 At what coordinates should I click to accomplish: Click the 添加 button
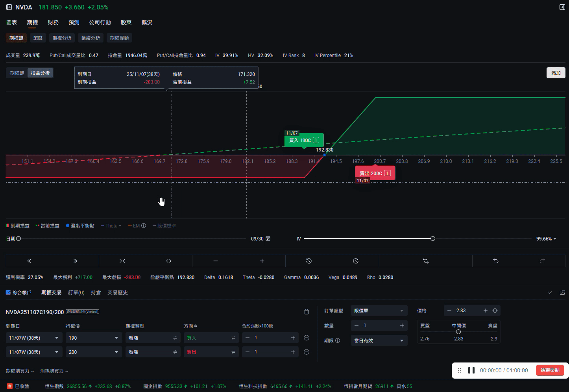coord(556,73)
